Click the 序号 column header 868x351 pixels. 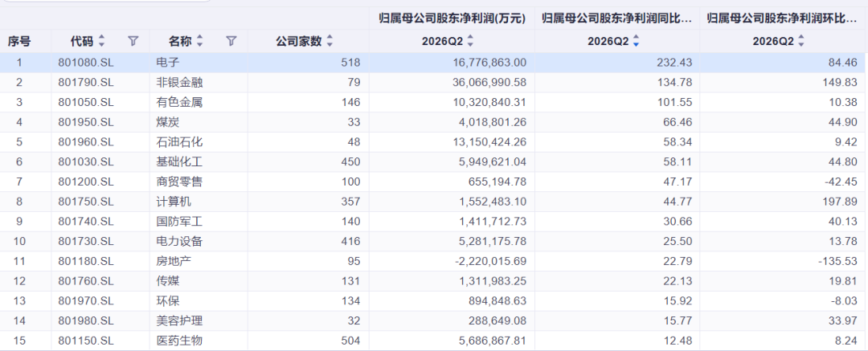pyautogui.click(x=19, y=41)
